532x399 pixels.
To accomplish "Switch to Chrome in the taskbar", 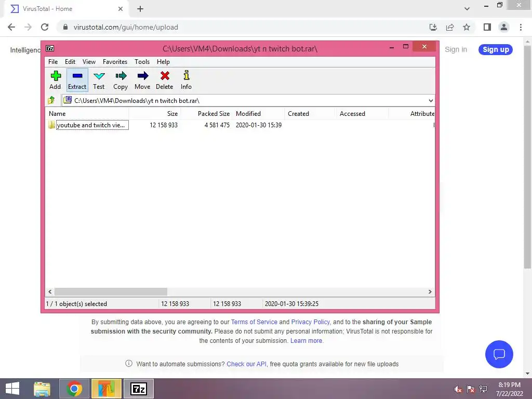I will pos(74,389).
